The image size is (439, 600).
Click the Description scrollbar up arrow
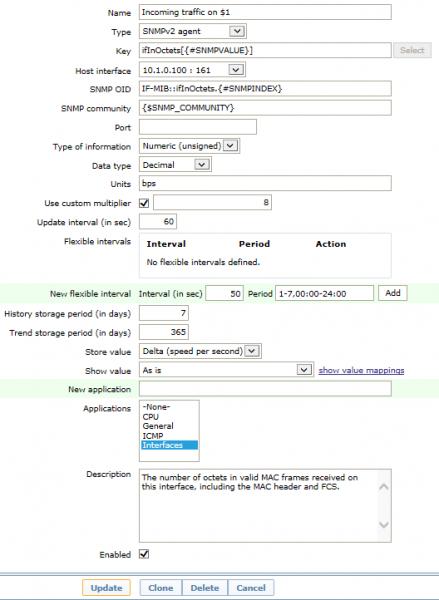(384, 487)
